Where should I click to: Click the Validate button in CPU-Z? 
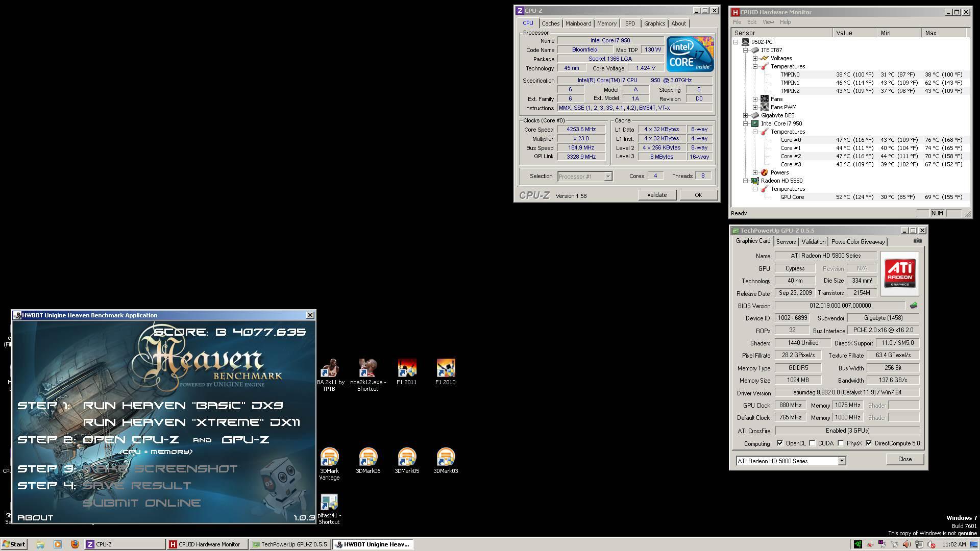(x=657, y=195)
